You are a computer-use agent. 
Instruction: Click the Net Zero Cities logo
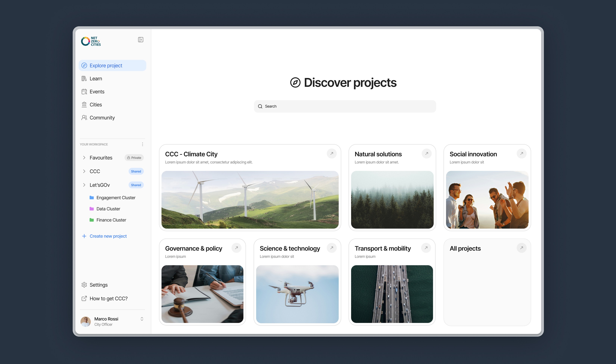[x=91, y=41]
